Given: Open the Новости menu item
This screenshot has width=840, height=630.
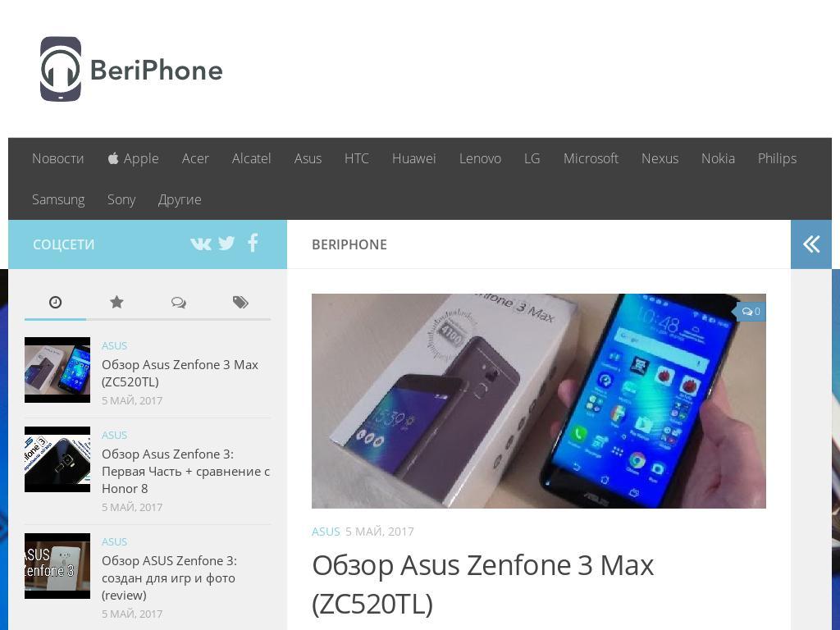Looking at the screenshot, I should point(58,158).
